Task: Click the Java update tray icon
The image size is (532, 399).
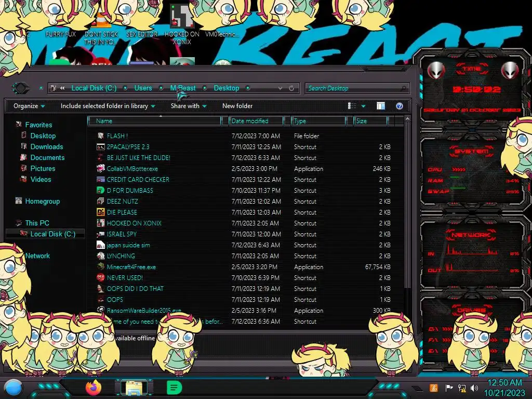Action: [x=433, y=388]
